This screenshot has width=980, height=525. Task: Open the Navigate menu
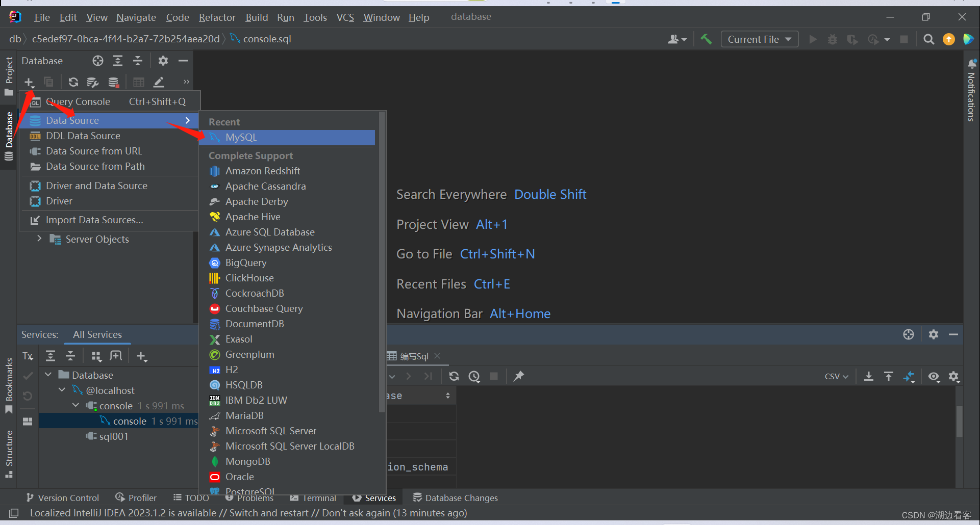click(136, 17)
